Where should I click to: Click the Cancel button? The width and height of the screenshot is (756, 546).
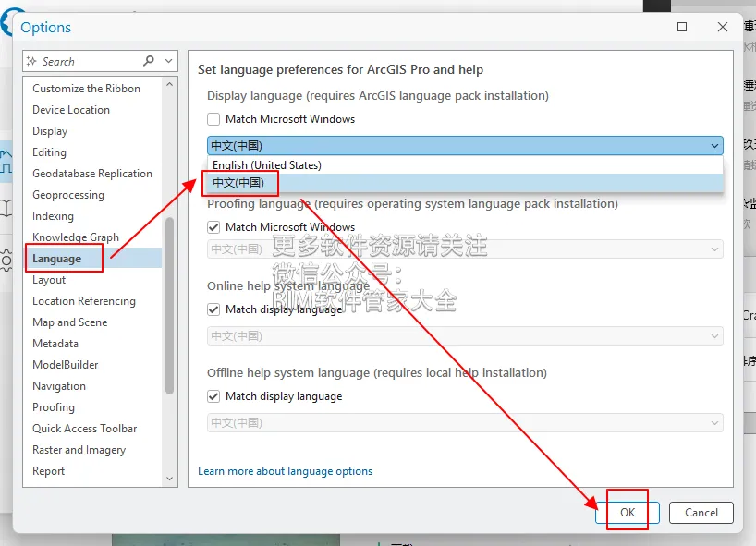point(701,512)
